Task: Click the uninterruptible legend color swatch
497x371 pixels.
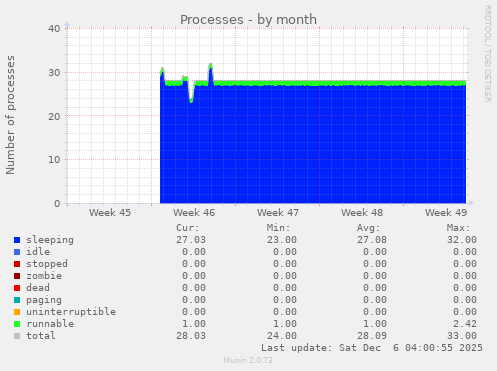Action: point(17,312)
